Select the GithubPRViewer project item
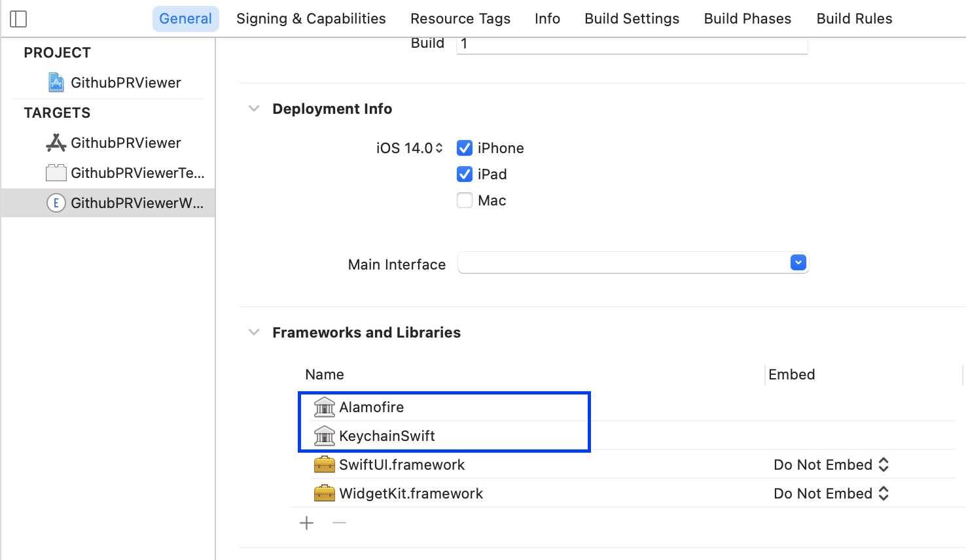 108,82
